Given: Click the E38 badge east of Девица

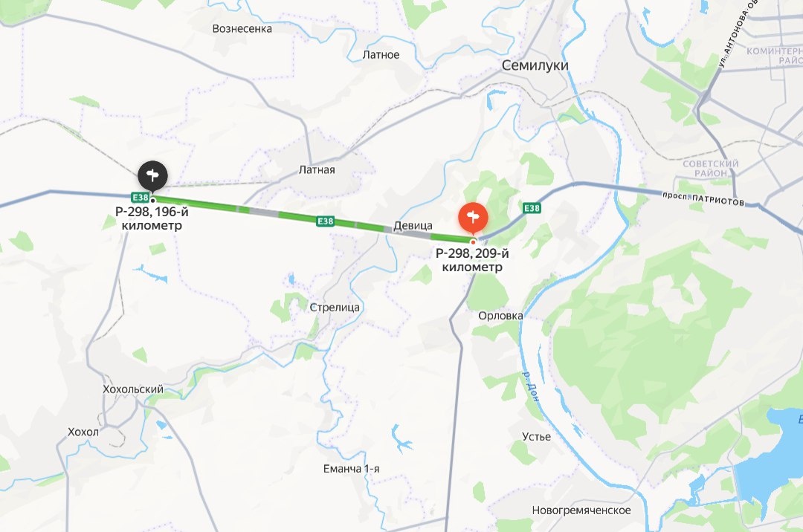Looking at the screenshot, I should [532, 208].
